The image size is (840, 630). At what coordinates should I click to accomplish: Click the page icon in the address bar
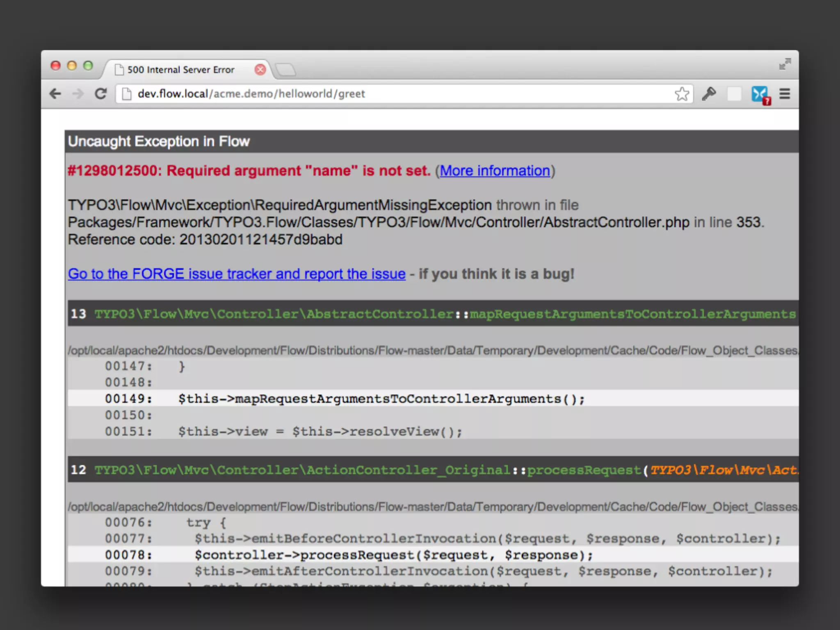[x=127, y=94]
